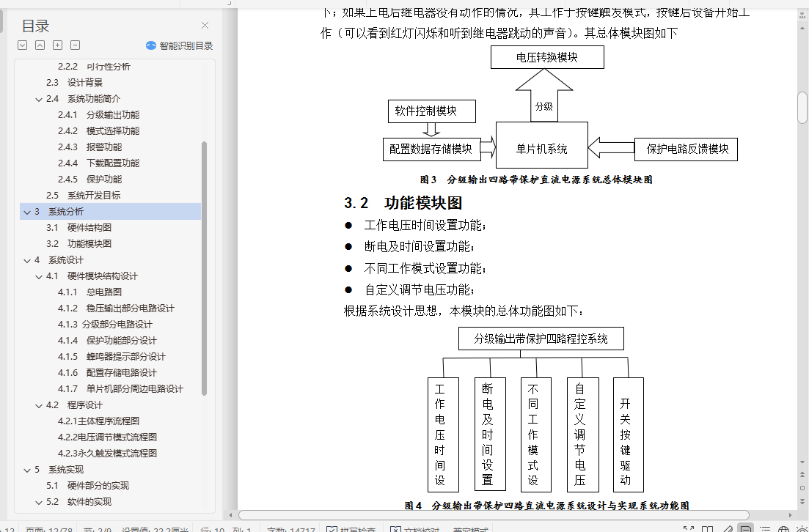Jump to 2.4.3 报警功能

(x=89, y=147)
